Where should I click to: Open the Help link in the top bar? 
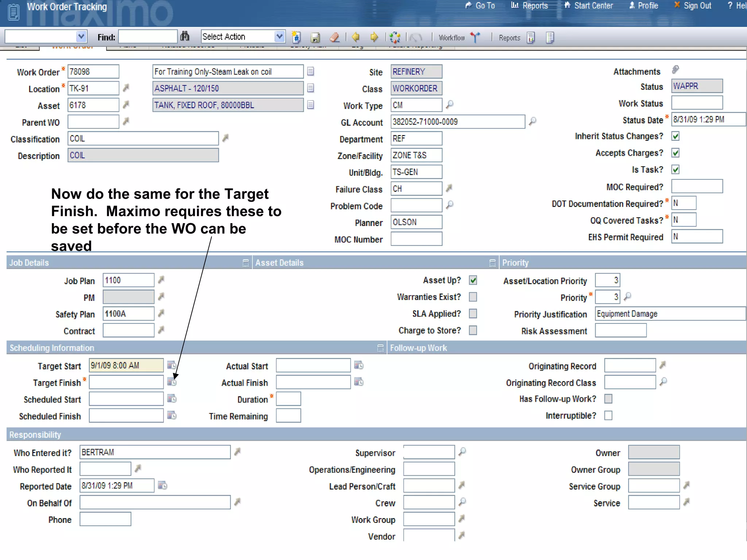pyautogui.click(x=737, y=5)
